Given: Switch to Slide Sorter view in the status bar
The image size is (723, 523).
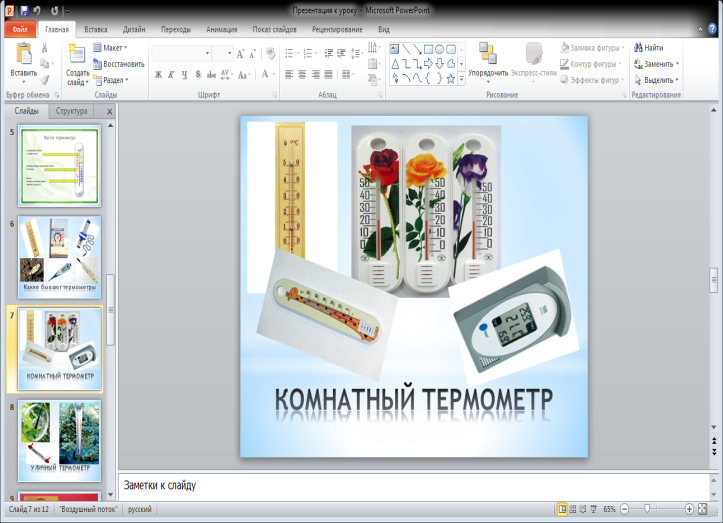Looking at the screenshot, I should (575, 509).
